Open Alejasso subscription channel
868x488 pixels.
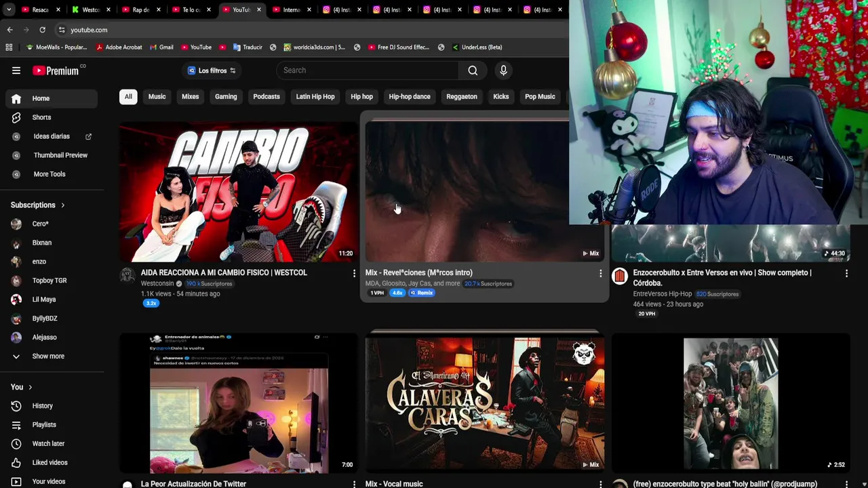point(52,338)
